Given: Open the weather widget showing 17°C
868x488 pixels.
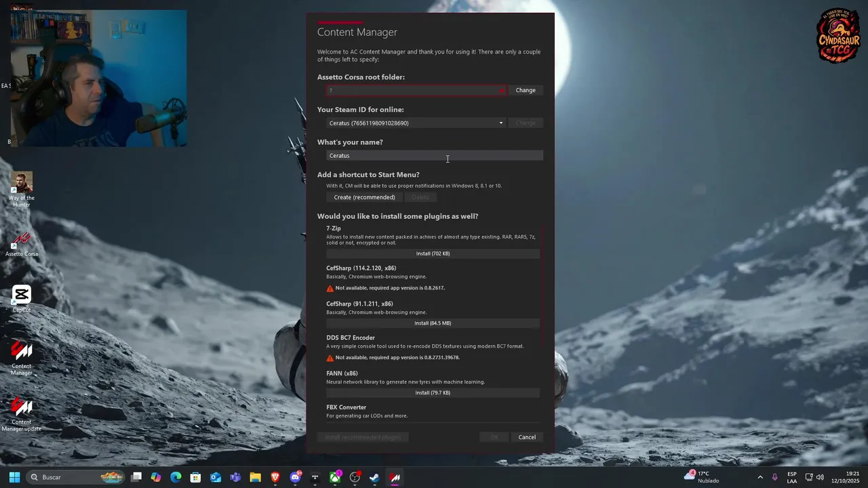Looking at the screenshot, I should tap(701, 477).
